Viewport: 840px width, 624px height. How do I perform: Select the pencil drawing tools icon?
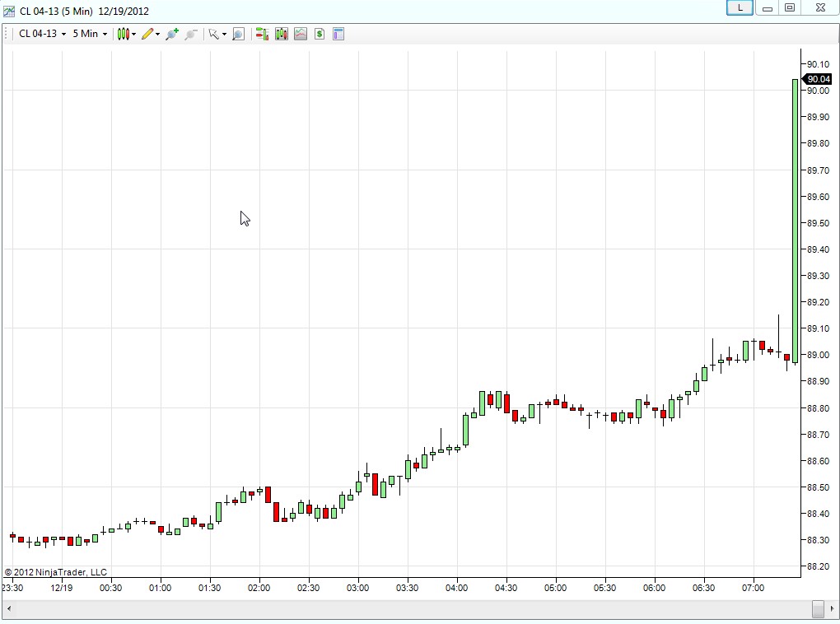pyautogui.click(x=147, y=35)
